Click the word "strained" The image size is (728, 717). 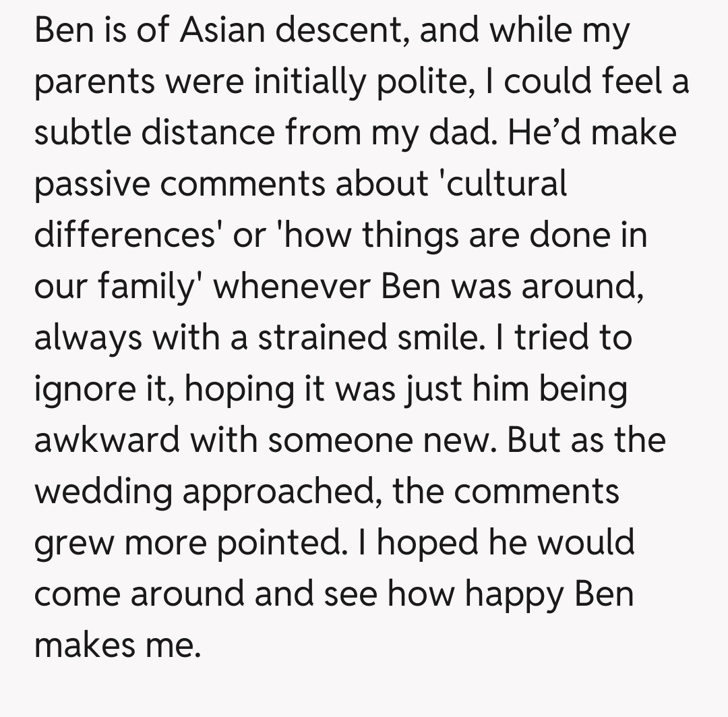(325, 338)
